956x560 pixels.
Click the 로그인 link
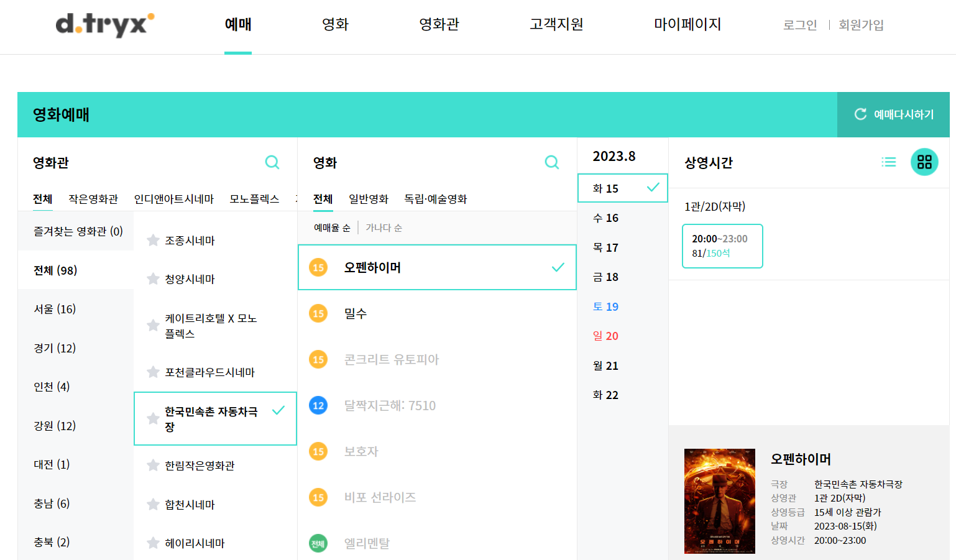(x=799, y=25)
